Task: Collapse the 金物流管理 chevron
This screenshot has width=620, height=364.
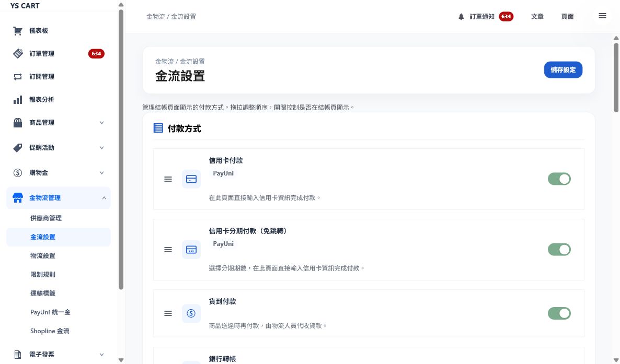Action: 104,197
